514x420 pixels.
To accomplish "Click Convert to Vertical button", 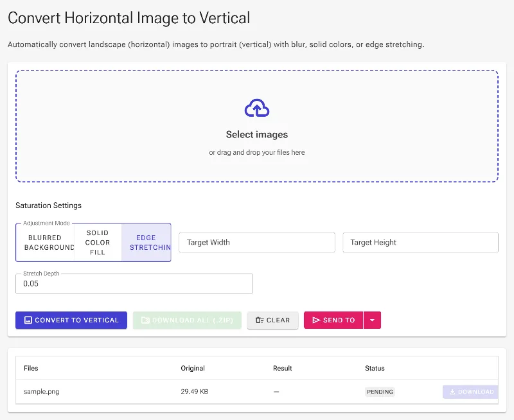I will click(71, 320).
